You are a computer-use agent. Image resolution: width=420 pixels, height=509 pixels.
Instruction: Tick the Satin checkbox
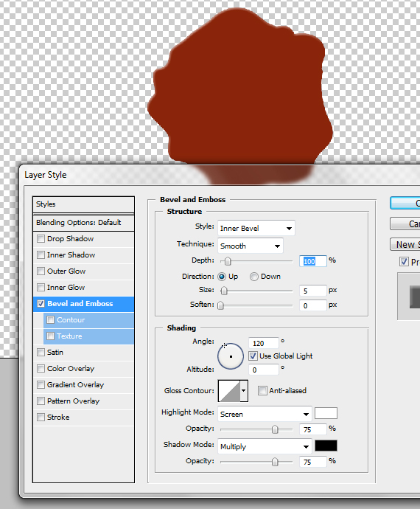[x=41, y=353]
